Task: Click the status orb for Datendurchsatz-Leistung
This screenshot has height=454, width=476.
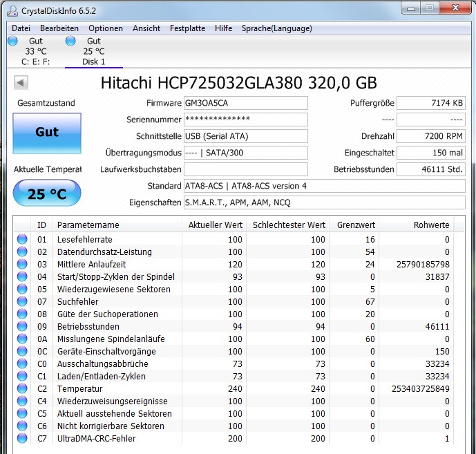Action: (22, 252)
